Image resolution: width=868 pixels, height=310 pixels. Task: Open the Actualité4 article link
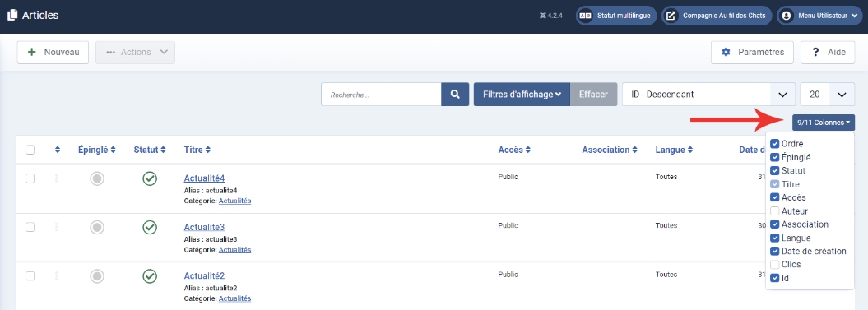point(204,178)
